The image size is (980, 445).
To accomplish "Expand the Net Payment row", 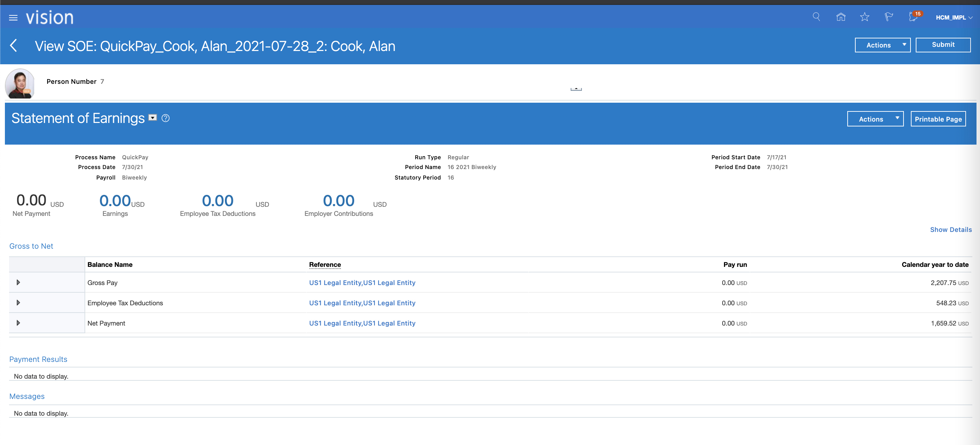I will pos(18,323).
